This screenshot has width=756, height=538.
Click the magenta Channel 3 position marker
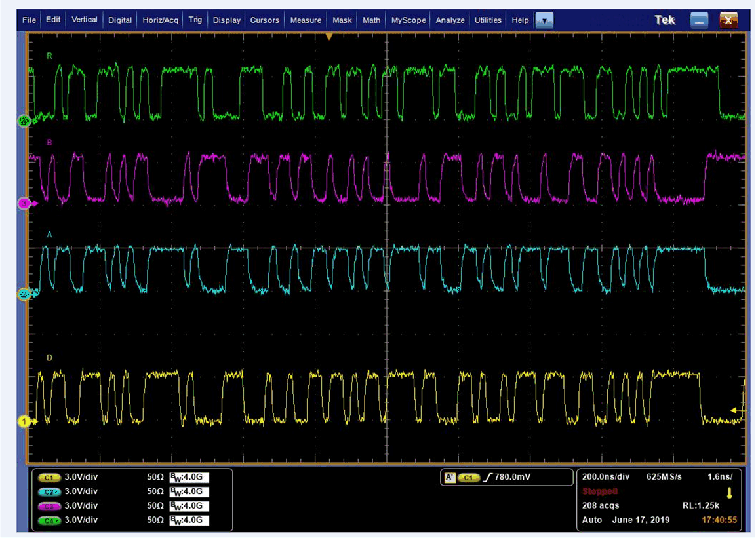tap(24, 203)
